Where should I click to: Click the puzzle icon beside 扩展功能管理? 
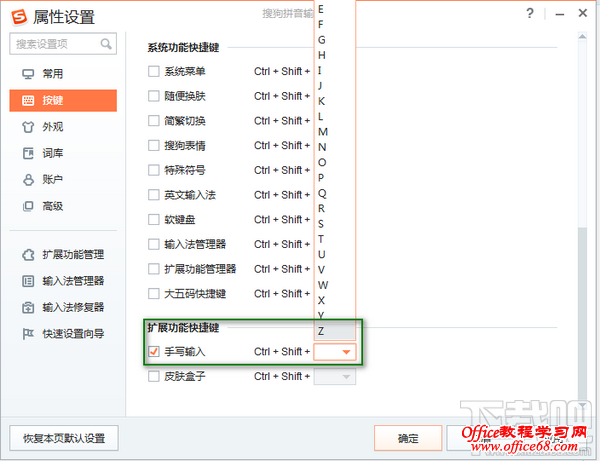28,255
